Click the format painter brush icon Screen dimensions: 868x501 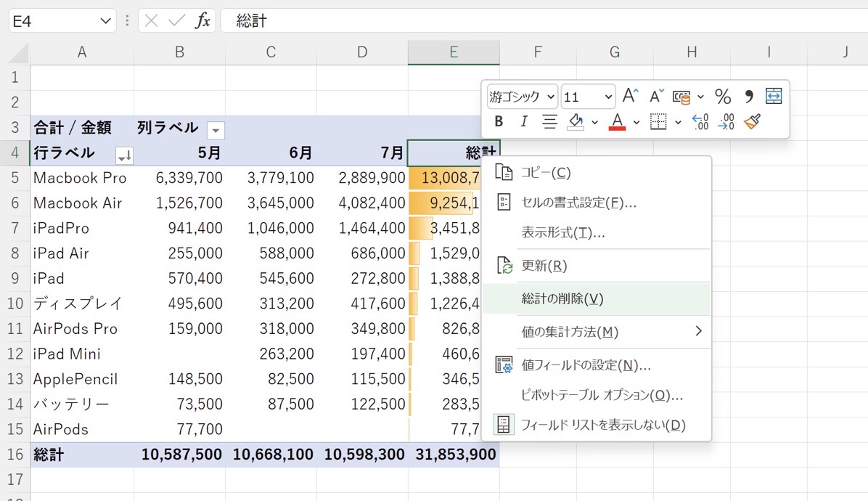753,121
